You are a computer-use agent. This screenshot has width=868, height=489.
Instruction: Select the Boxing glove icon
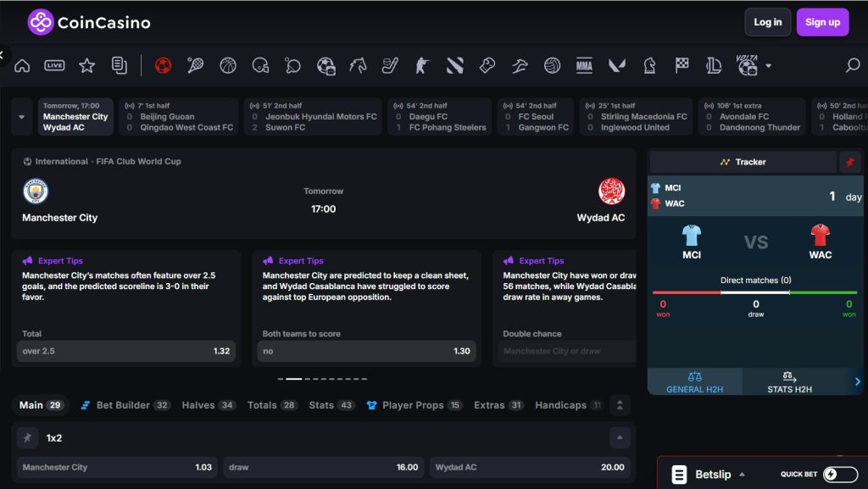pyautogui.click(x=487, y=66)
